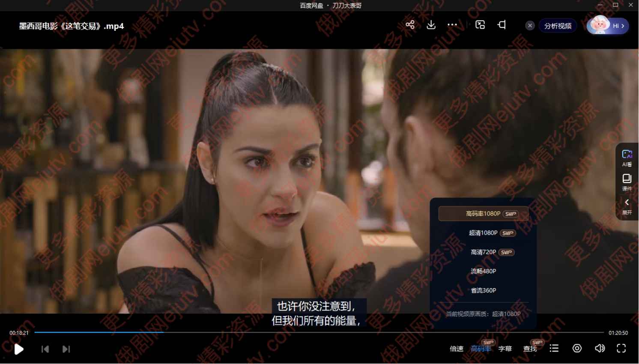Screen dimensions: 639x364
Task: Download the video with the download icon
Action: point(431,25)
